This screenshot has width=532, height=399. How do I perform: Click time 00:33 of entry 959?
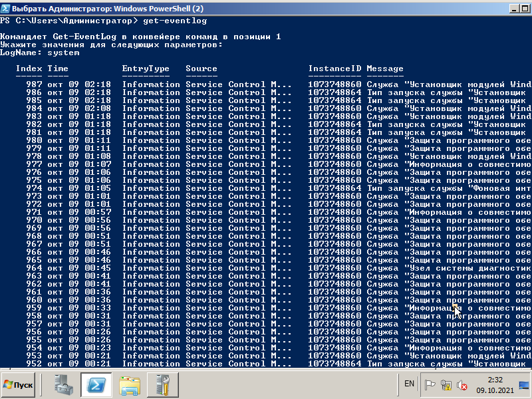tap(98, 308)
